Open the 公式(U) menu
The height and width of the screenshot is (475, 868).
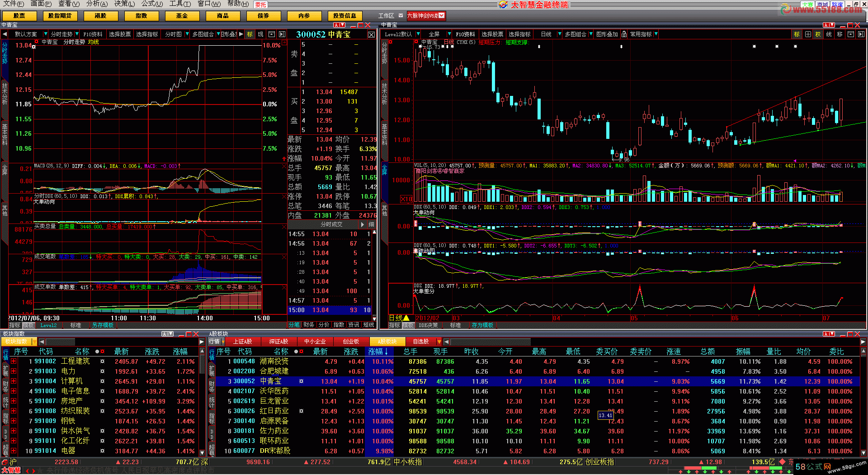pyautogui.click(x=152, y=4)
